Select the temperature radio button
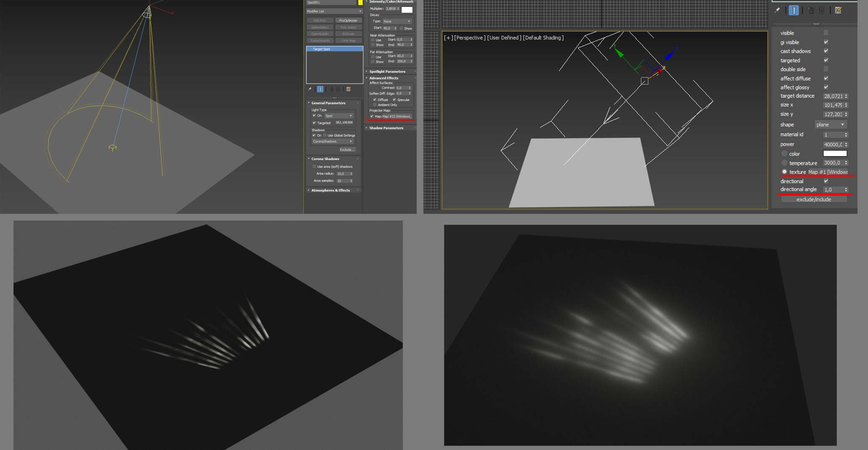 [784, 163]
